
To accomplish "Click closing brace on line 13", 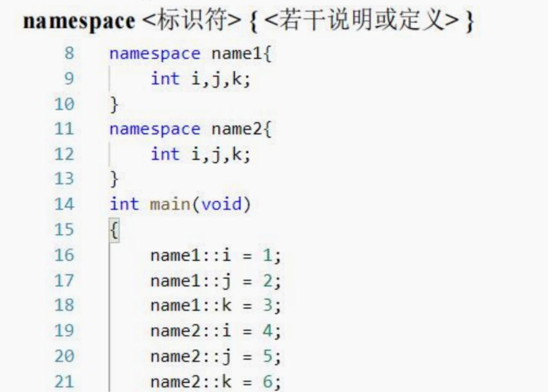I will pyautogui.click(x=114, y=179).
